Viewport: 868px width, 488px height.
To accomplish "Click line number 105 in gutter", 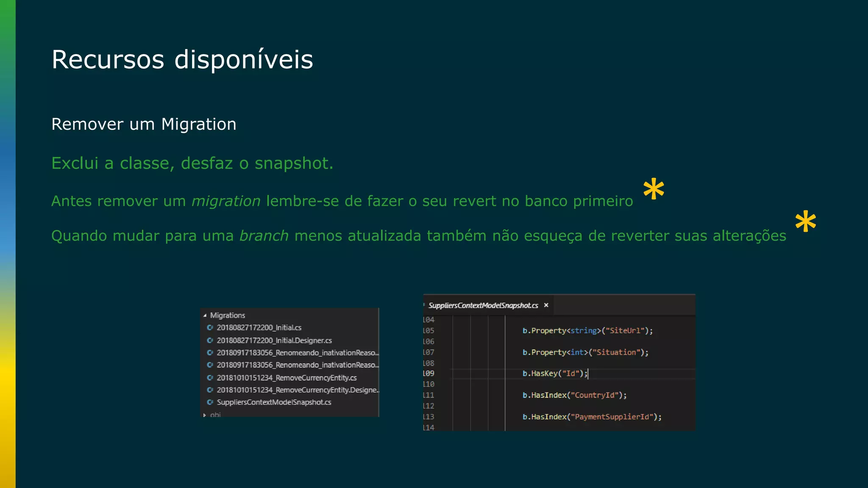I will click(428, 330).
